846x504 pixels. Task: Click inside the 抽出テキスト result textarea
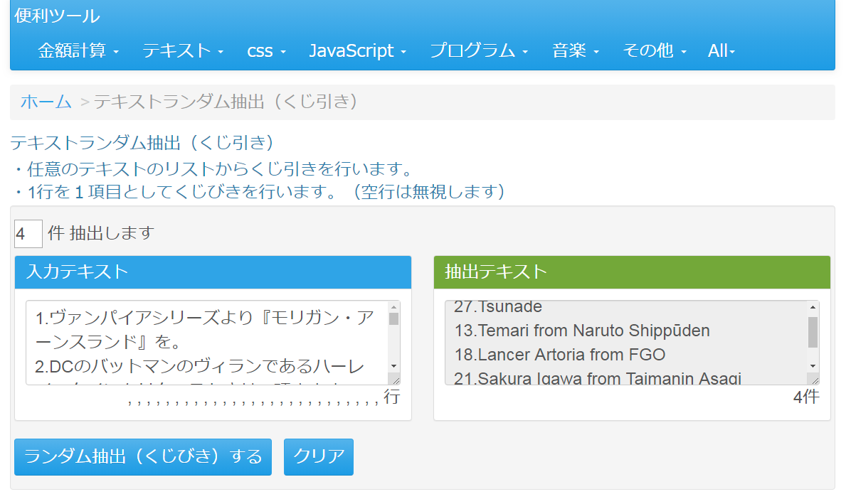coord(626,343)
